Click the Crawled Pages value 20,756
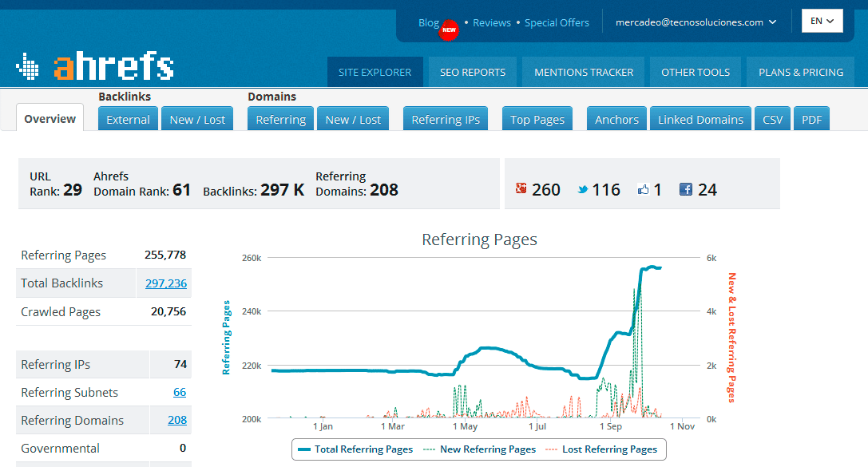868x467 pixels. pyautogui.click(x=168, y=311)
